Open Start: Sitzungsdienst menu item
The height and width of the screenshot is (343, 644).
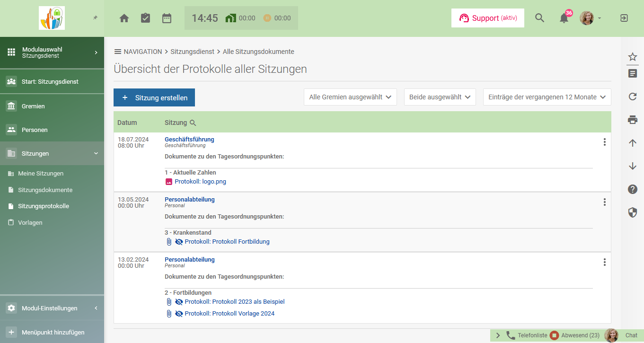tap(52, 81)
